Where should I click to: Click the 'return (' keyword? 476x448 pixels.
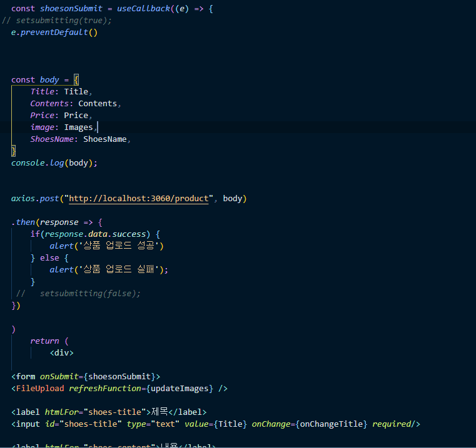coord(49,341)
